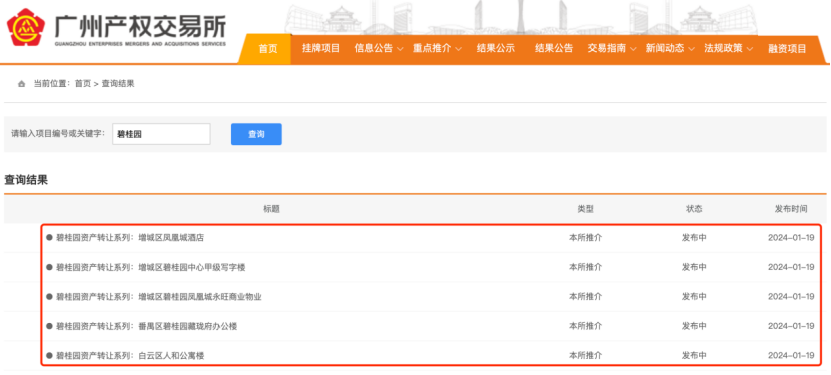Click the 类型 column header

pos(586,209)
